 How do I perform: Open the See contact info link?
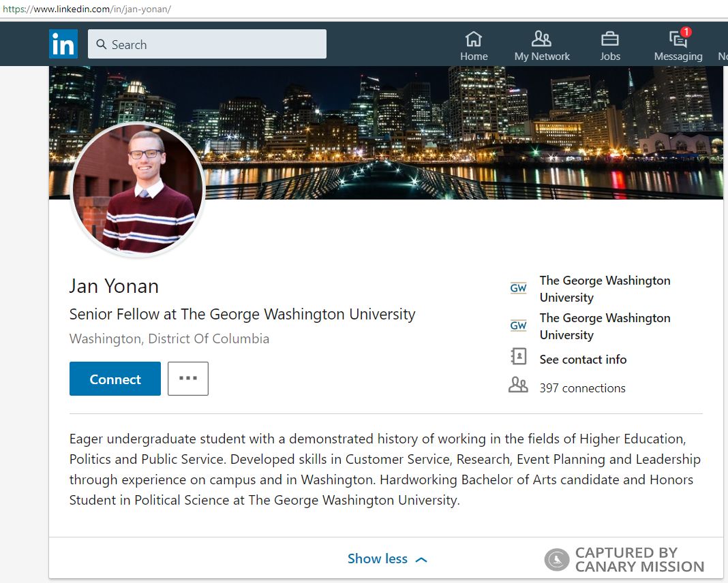coord(583,359)
